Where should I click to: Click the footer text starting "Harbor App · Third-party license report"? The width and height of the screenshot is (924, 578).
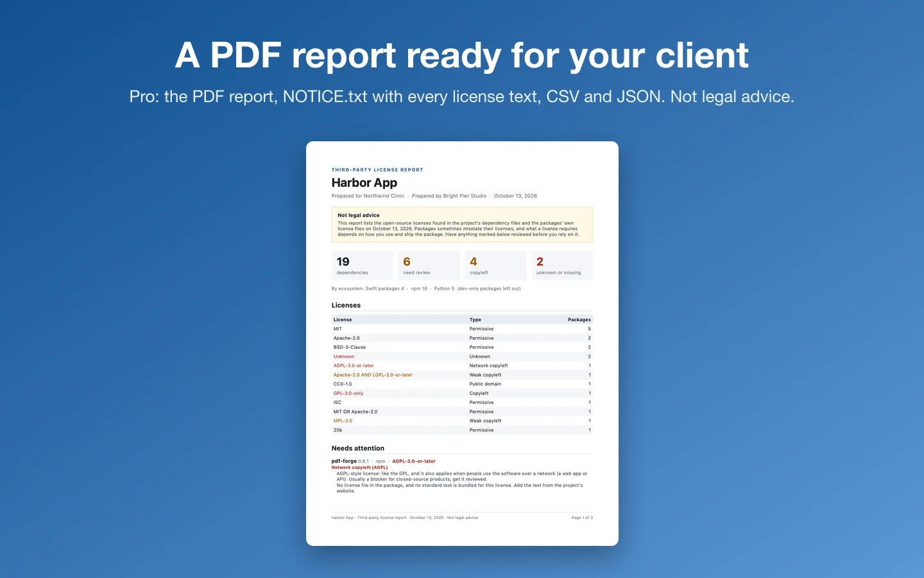click(405, 518)
